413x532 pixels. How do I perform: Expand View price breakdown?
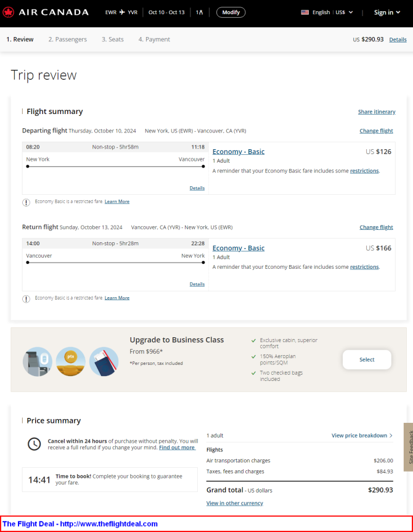tap(362, 435)
